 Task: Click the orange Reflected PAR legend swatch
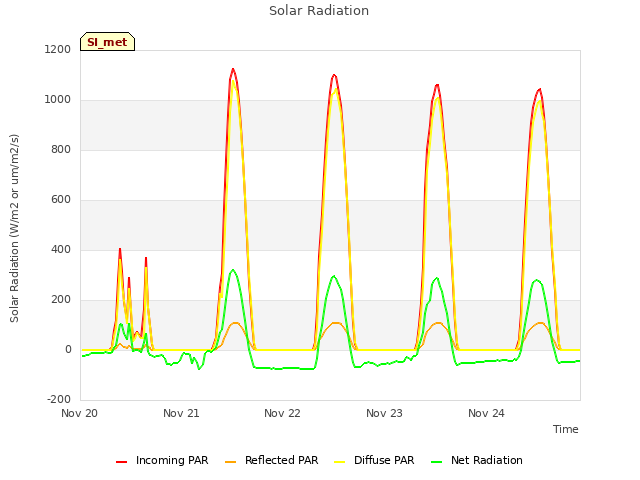click(230, 462)
